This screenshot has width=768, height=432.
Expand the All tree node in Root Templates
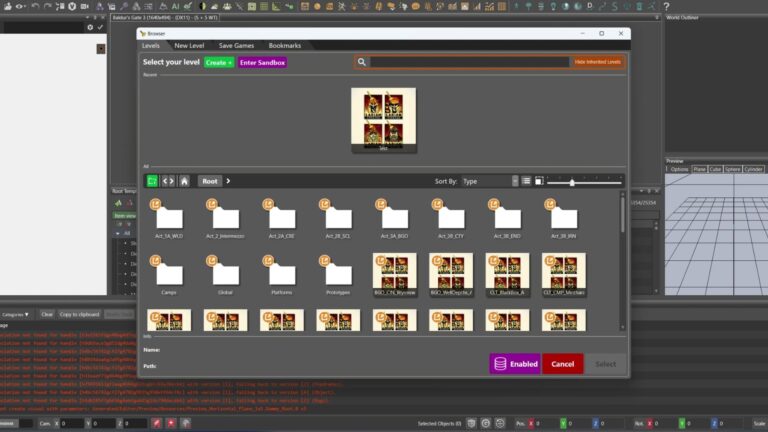[118, 233]
